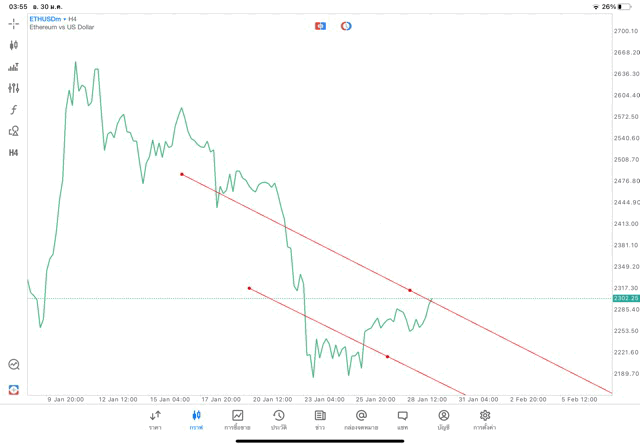Tap the red-blue one-click trading icon
This screenshot has height=447, width=640.
(320, 25)
